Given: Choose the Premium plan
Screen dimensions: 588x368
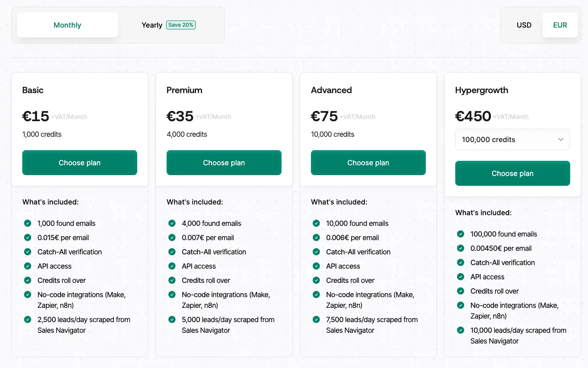Looking at the screenshot, I should point(224,163).
